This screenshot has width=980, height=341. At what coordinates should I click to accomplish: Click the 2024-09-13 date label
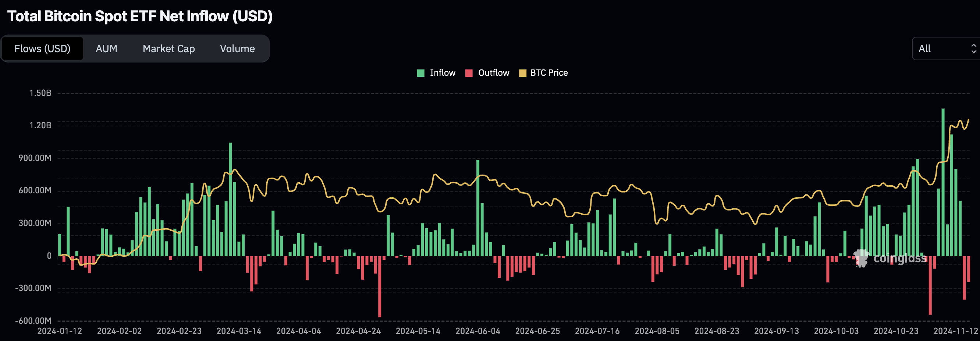click(777, 331)
